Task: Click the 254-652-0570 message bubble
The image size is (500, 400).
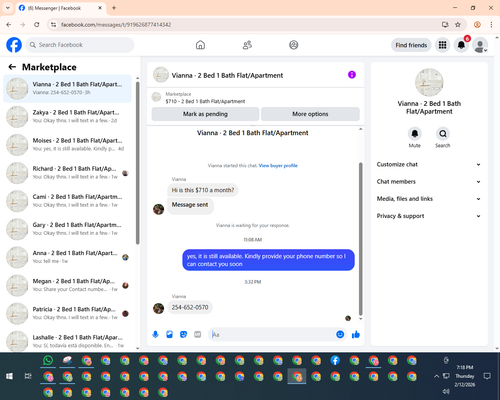Action: [x=190, y=307]
